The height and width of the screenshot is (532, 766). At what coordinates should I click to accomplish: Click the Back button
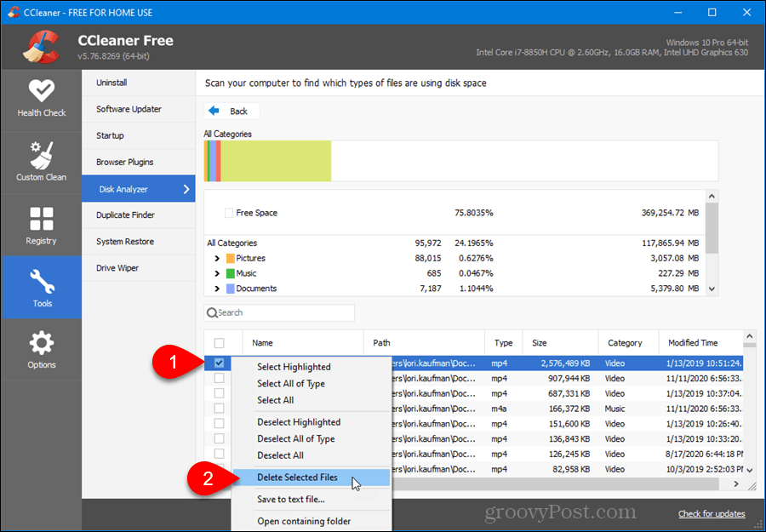pos(232,111)
